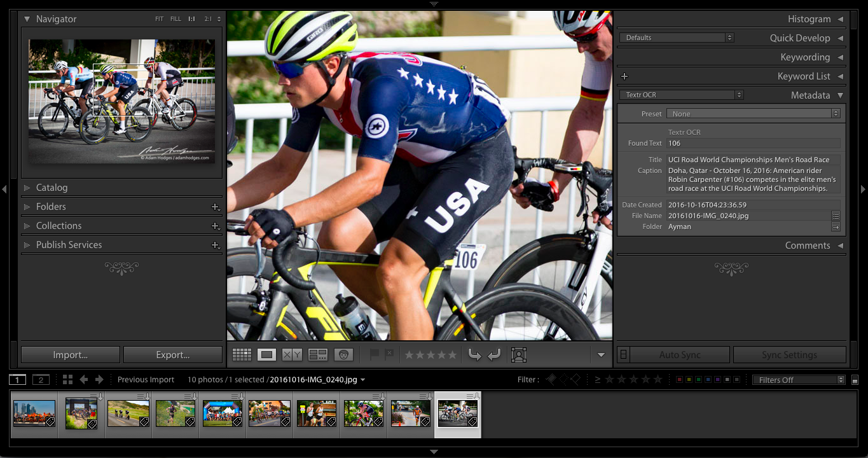Rotate photo counter-clockwise
868x458 pixels.
pos(474,355)
